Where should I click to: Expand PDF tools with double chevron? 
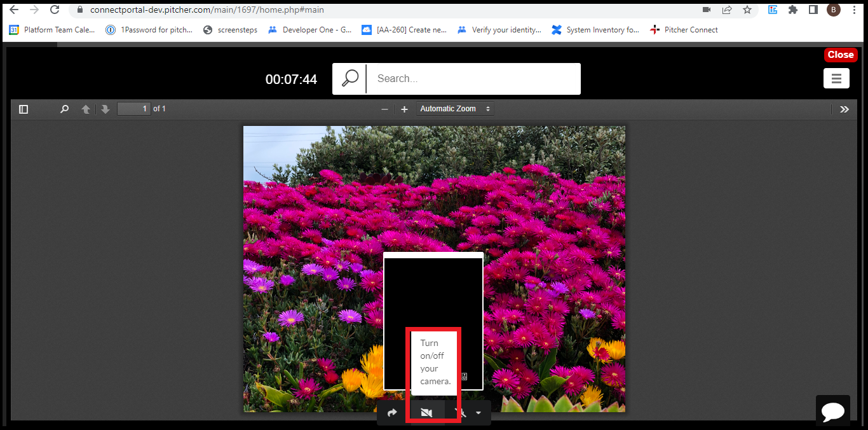pyautogui.click(x=844, y=109)
